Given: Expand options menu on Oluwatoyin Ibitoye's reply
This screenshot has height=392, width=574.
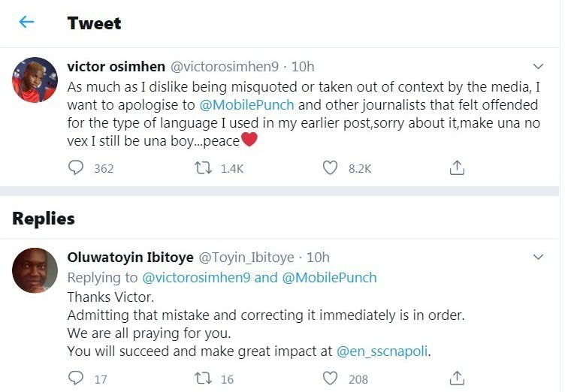Looking at the screenshot, I should tap(538, 257).
